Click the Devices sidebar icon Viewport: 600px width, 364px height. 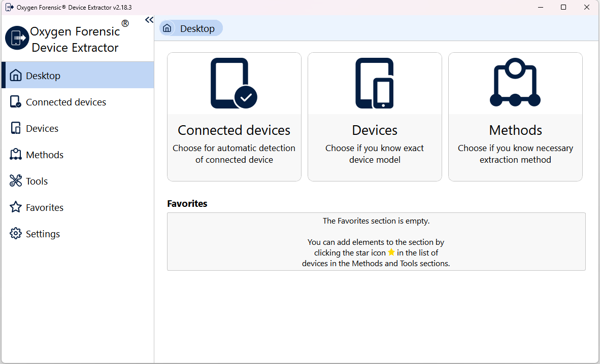point(16,128)
